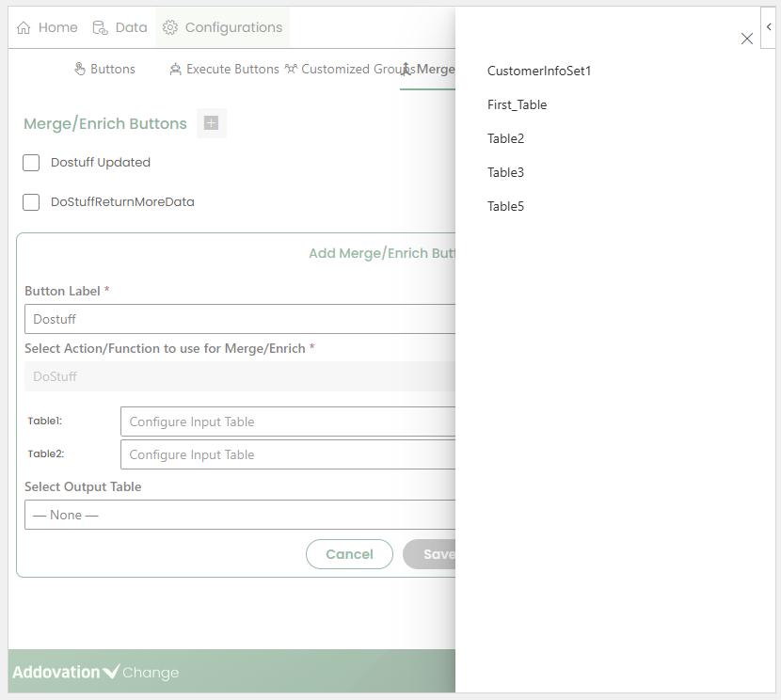The width and height of the screenshot is (781, 700).
Task: Pick Table5 from the table list
Action: click(505, 207)
